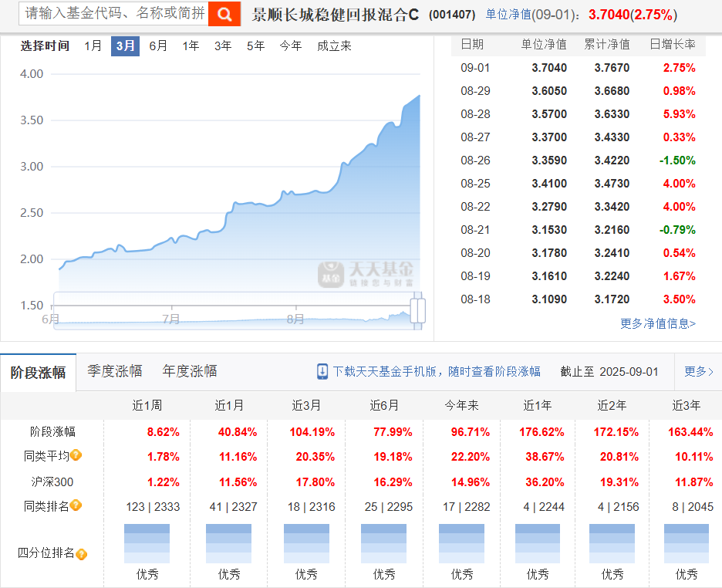Click the 08-28 growth rate 5.93%

(x=679, y=114)
